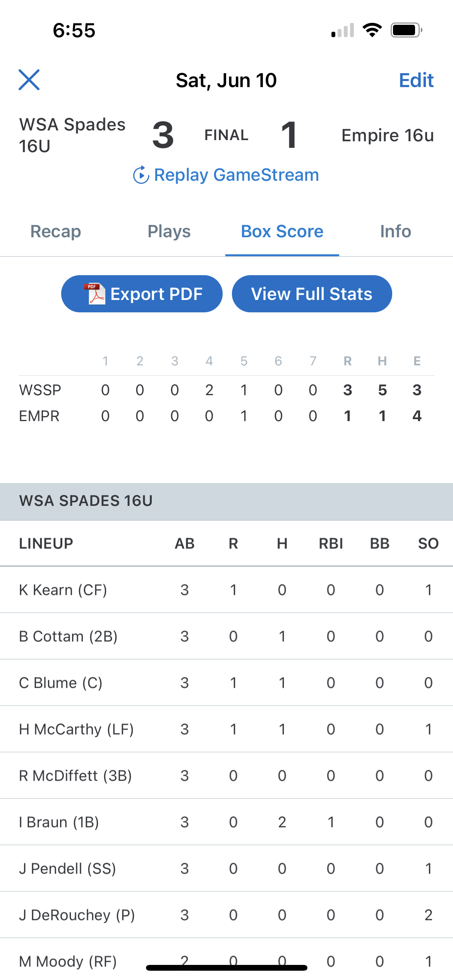453x980 pixels.
Task: Select H McCarthy (LF) in lineup
Action: (76, 729)
